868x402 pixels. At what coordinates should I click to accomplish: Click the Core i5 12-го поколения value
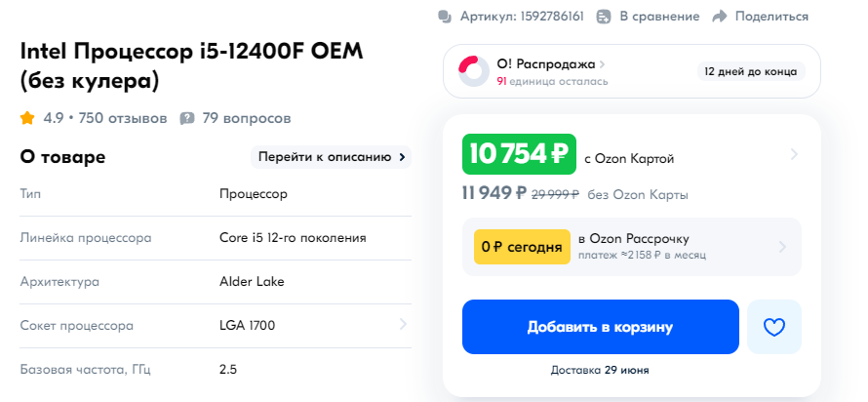coord(293,238)
